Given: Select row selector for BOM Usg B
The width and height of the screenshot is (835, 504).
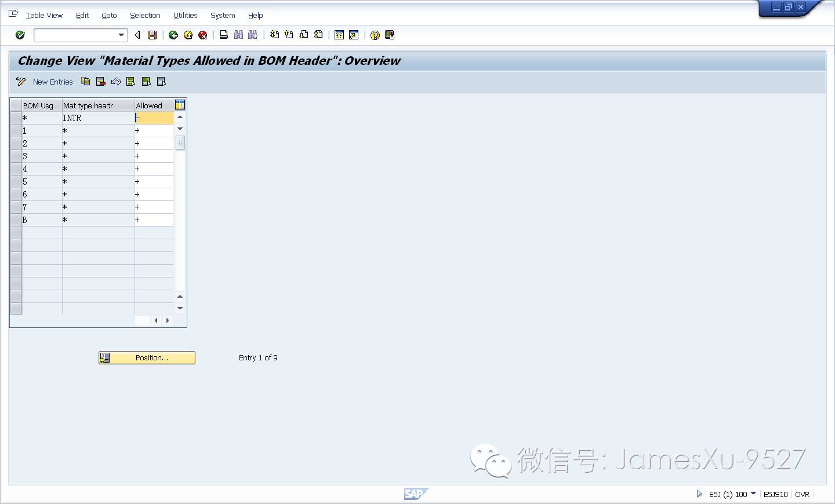Looking at the screenshot, I should 16,220.
